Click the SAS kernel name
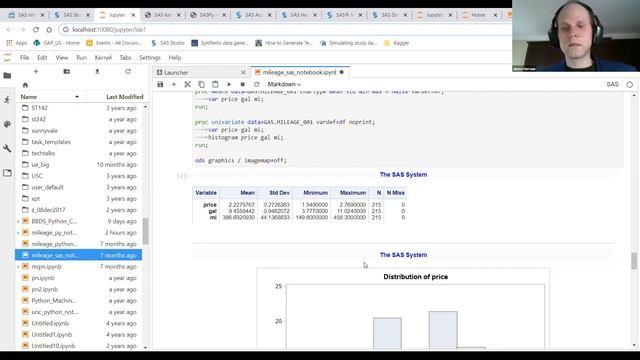Viewport: 640px width, 360px height. pyautogui.click(x=612, y=84)
